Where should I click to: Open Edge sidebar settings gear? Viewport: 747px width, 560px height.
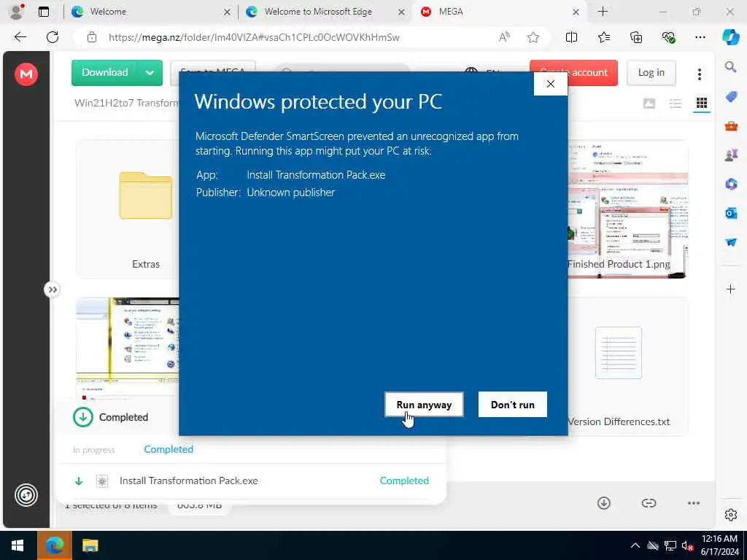click(x=730, y=515)
